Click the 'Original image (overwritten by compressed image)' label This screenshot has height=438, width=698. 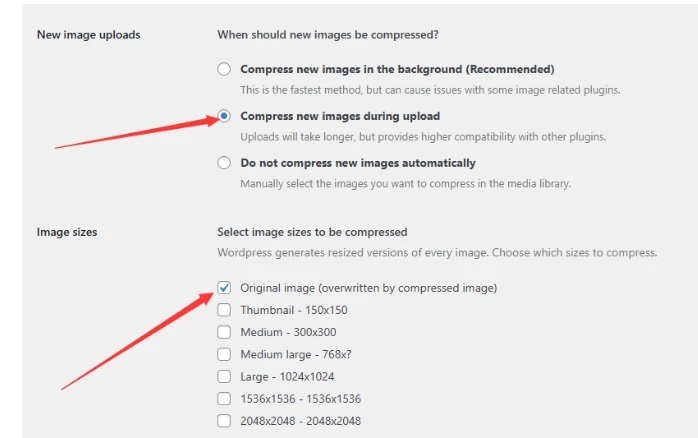[x=368, y=288]
